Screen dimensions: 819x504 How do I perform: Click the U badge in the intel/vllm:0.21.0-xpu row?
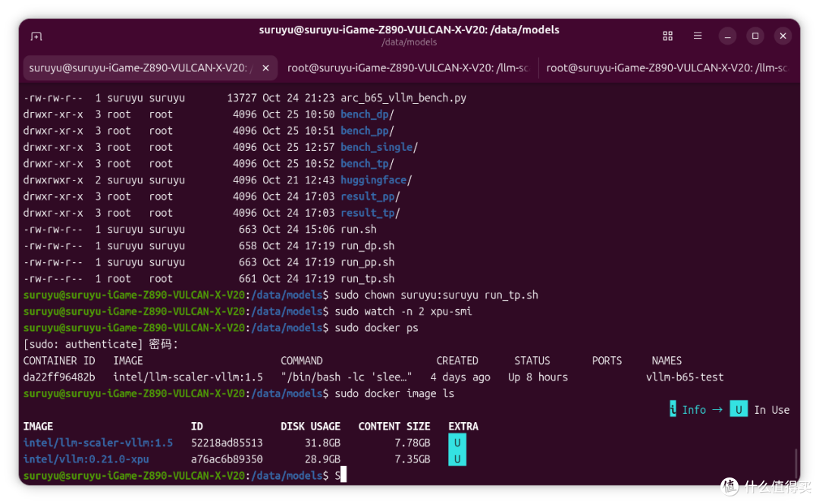click(457, 459)
